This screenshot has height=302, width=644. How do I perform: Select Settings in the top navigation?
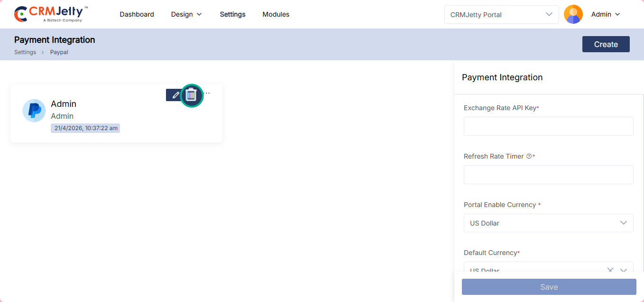[x=232, y=14]
